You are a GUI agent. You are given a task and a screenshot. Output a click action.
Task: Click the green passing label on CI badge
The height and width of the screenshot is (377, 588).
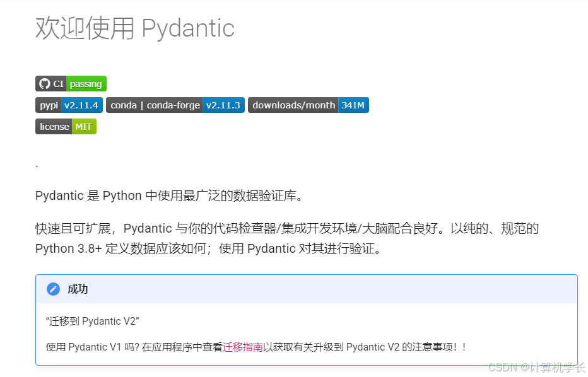click(86, 83)
